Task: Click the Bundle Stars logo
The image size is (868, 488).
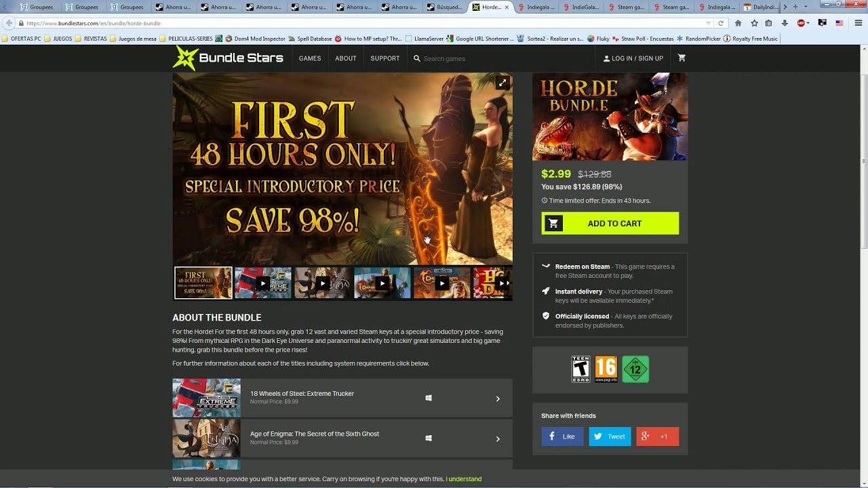Action: point(228,58)
